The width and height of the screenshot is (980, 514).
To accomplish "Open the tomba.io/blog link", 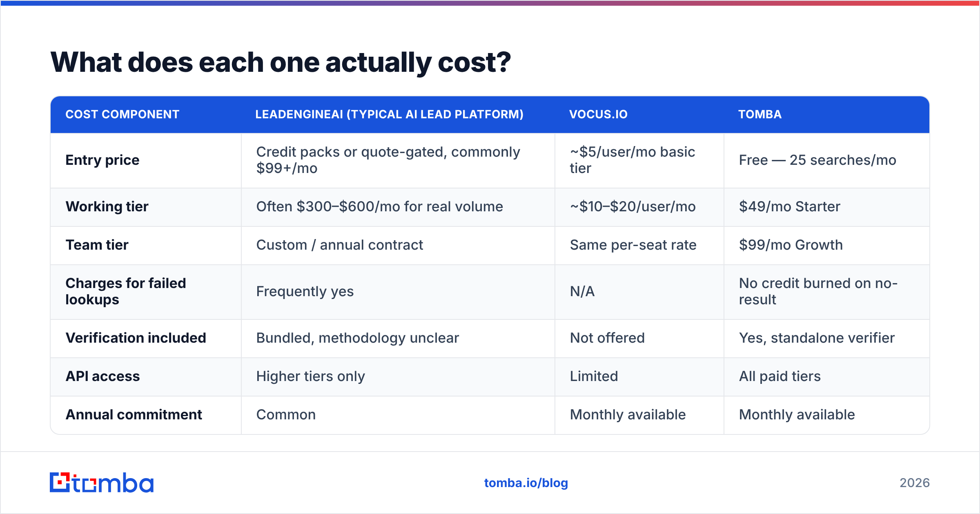I will coord(526,483).
